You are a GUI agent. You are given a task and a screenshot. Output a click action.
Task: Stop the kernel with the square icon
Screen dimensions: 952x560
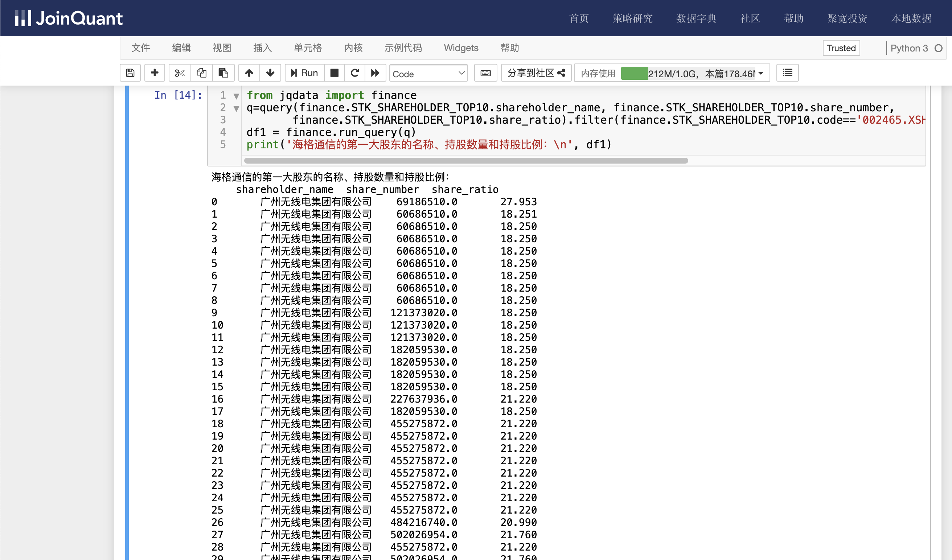335,73
